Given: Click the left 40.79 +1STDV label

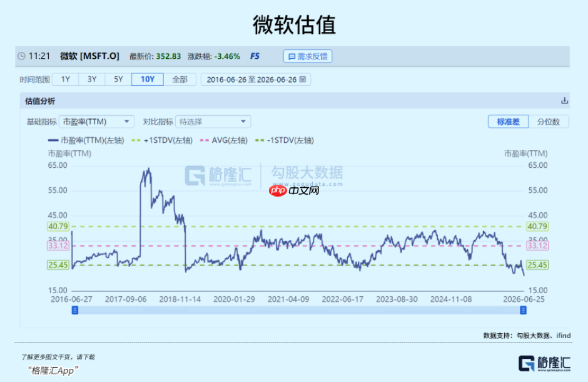Looking at the screenshot, I should (58, 226).
